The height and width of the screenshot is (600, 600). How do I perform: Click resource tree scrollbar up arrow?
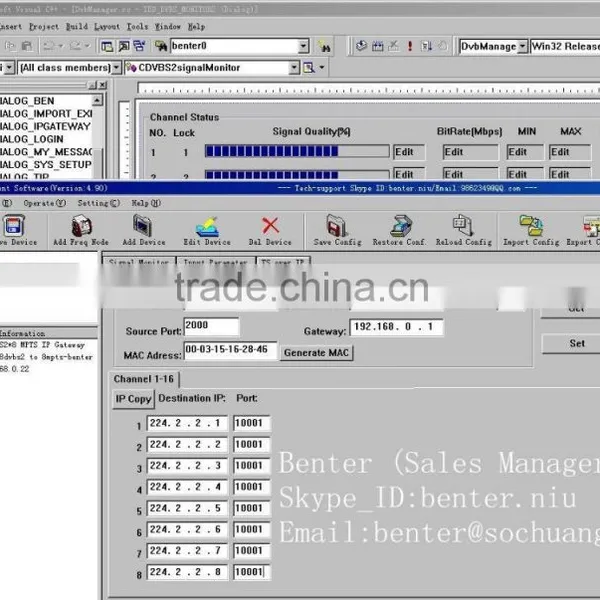click(x=98, y=100)
